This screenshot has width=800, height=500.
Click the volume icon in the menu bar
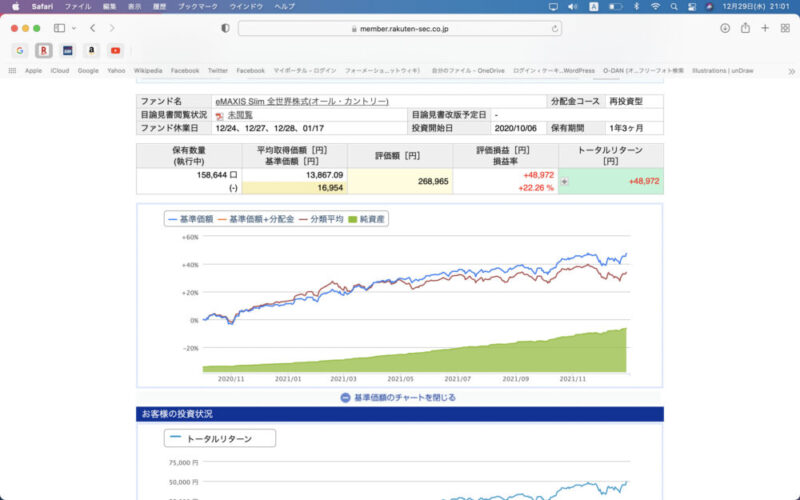tap(573, 7)
